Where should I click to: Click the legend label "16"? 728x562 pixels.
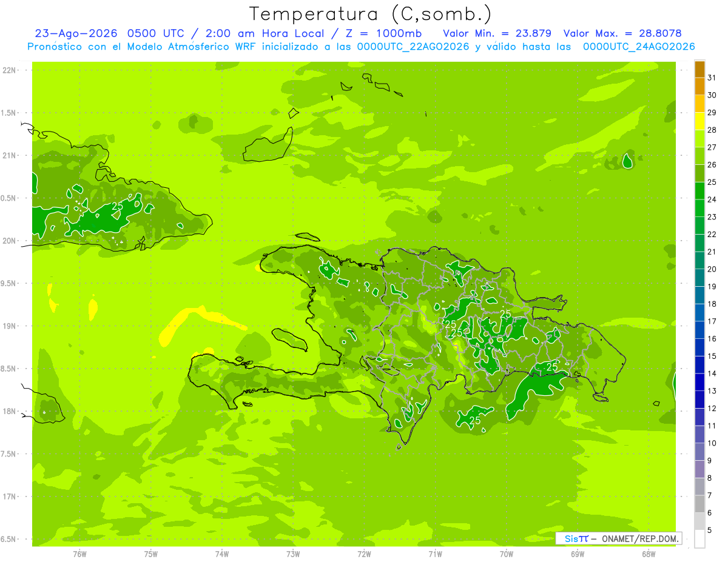(712, 339)
